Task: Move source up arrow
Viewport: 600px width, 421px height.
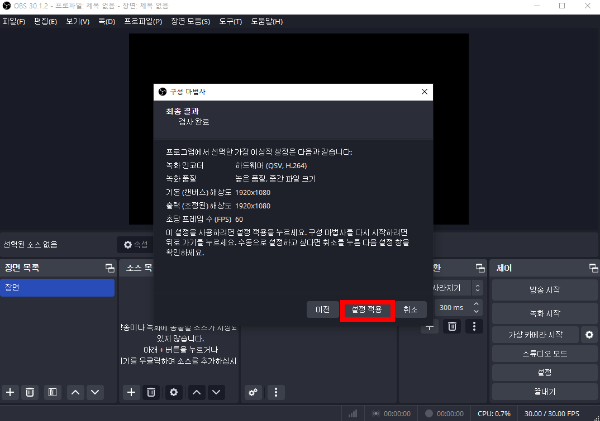Action: (197, 392)
